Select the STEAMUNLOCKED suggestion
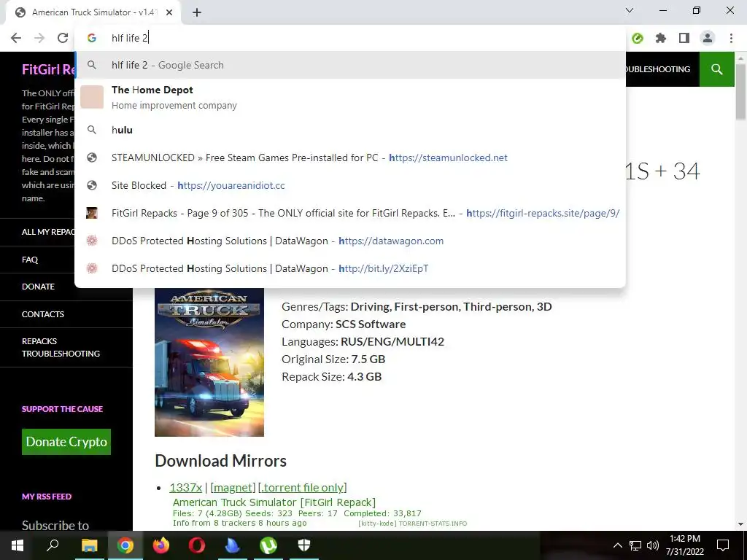This screenshot has width=747, height=560. click(350, 157)
